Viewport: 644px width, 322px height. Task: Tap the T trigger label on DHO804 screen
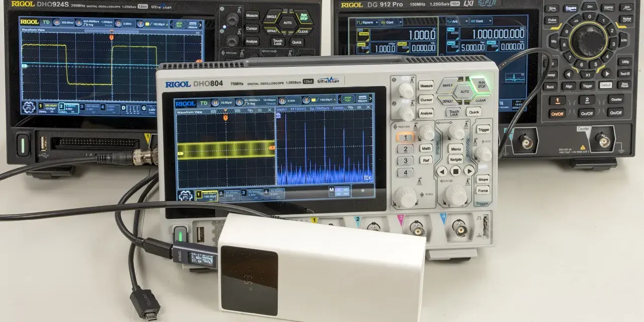pyautogui.click(x=306, y=100)
